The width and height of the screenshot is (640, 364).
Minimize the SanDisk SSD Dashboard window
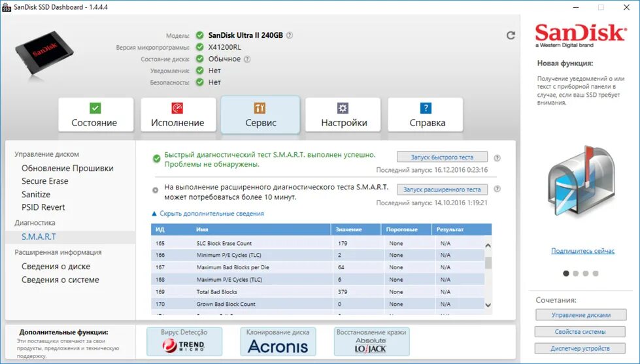tap(575, 7)
